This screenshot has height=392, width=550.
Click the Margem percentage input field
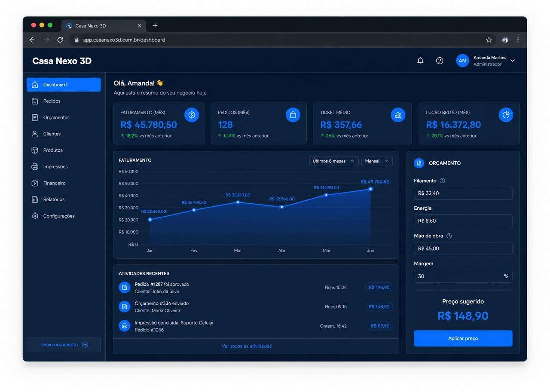pyautogui.click(x=463, y=276)
